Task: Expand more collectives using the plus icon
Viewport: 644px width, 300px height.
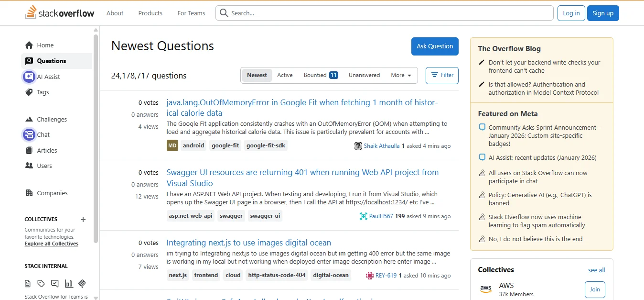Action: coord(83,220)
